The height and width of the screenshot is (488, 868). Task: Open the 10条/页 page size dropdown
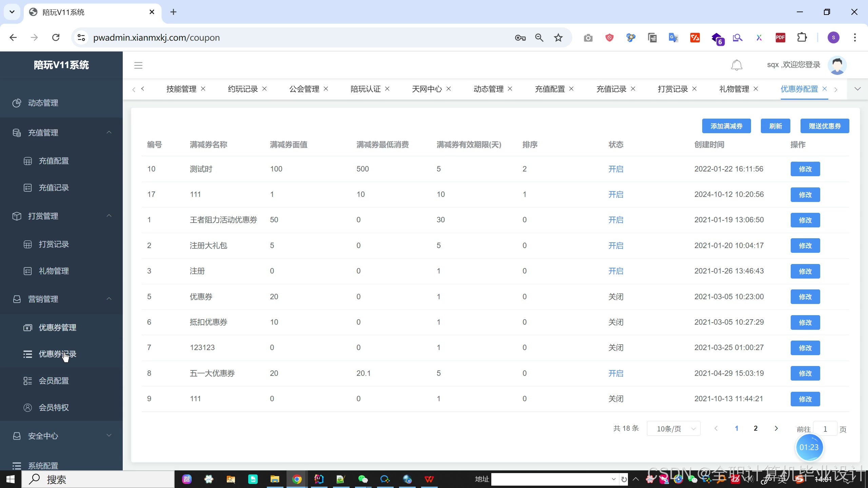pyautogui.click(x=673, y=429)
